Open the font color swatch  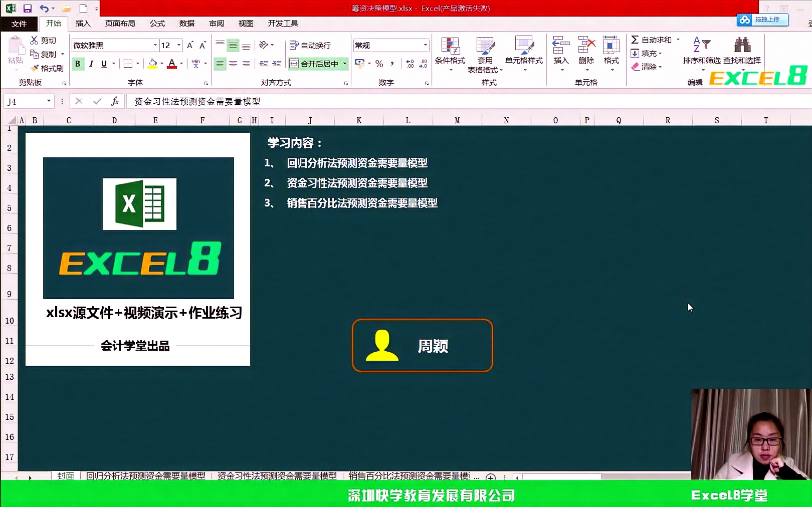point(172,64)
